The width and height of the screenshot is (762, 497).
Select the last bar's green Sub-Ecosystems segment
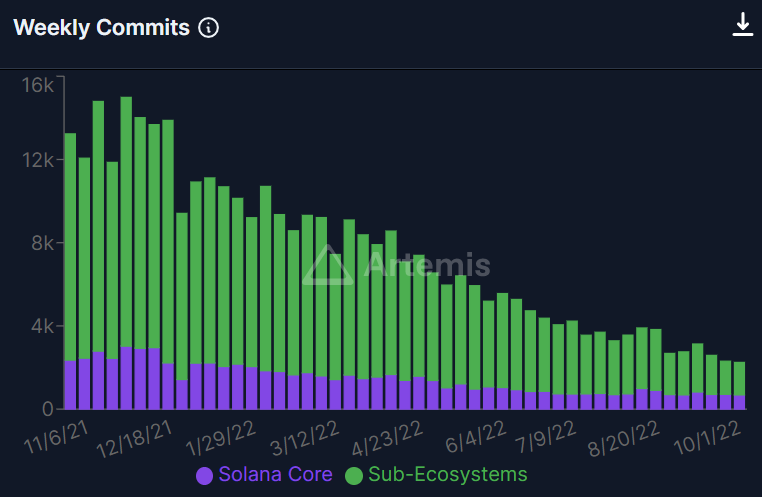(739, 379)
